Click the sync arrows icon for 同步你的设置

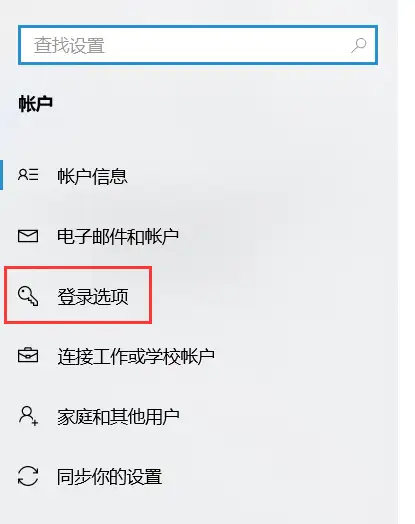pyautogui.click(x=28, y=476)
